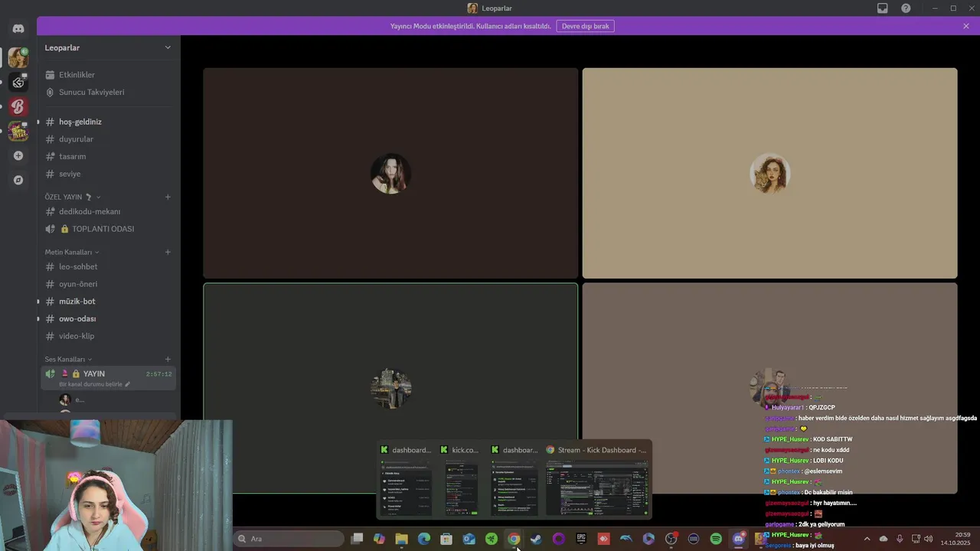980x551 pixels.
Task: Select the green-outlined speaking participant tile avatar
Action: pyautogui.click(x=390, y=389)
